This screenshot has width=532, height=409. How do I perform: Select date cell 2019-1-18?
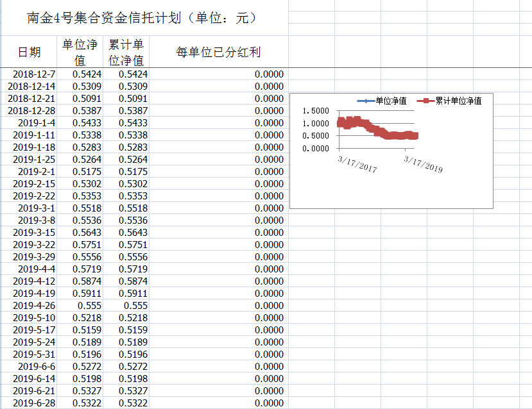tap(29, 147)
